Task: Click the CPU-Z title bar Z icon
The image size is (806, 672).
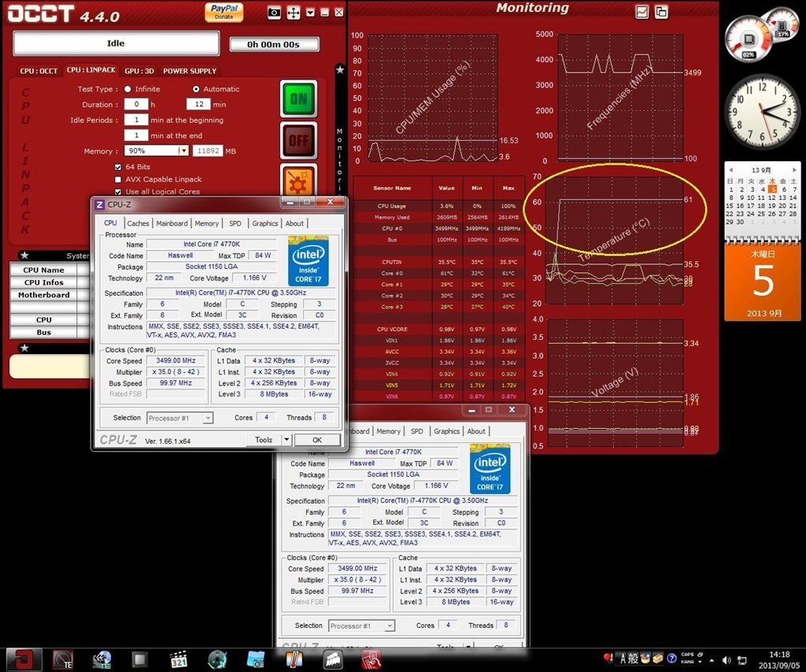Action: [x=100, y=205]
